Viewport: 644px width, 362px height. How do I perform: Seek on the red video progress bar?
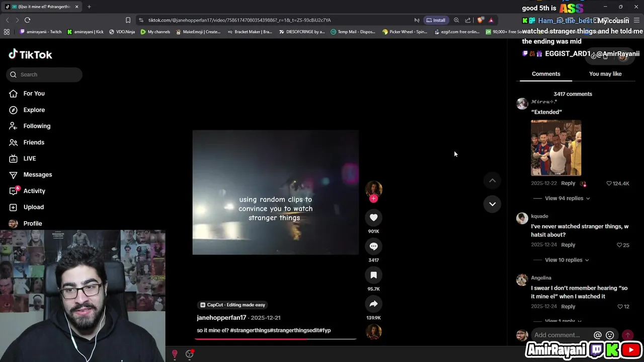(x=276, y=339)
